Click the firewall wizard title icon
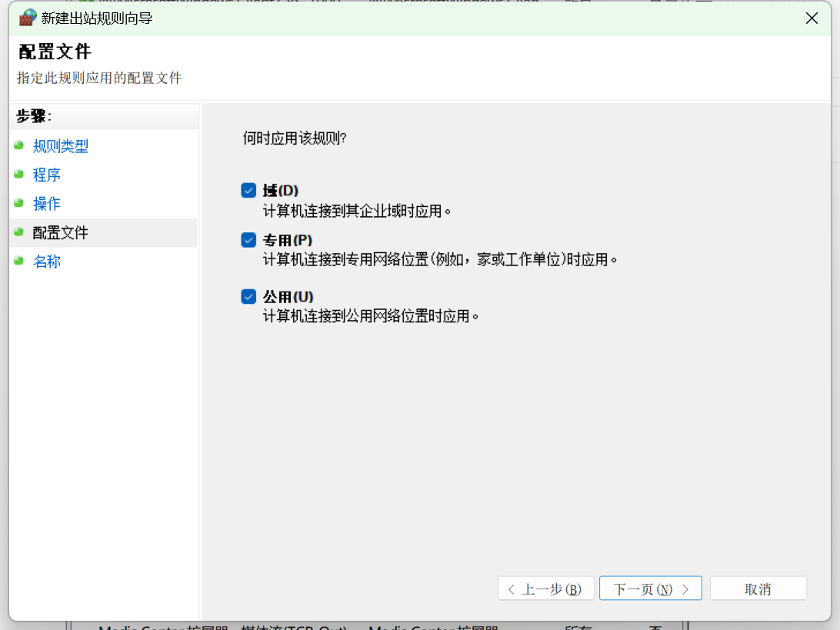 pos(27,18)
